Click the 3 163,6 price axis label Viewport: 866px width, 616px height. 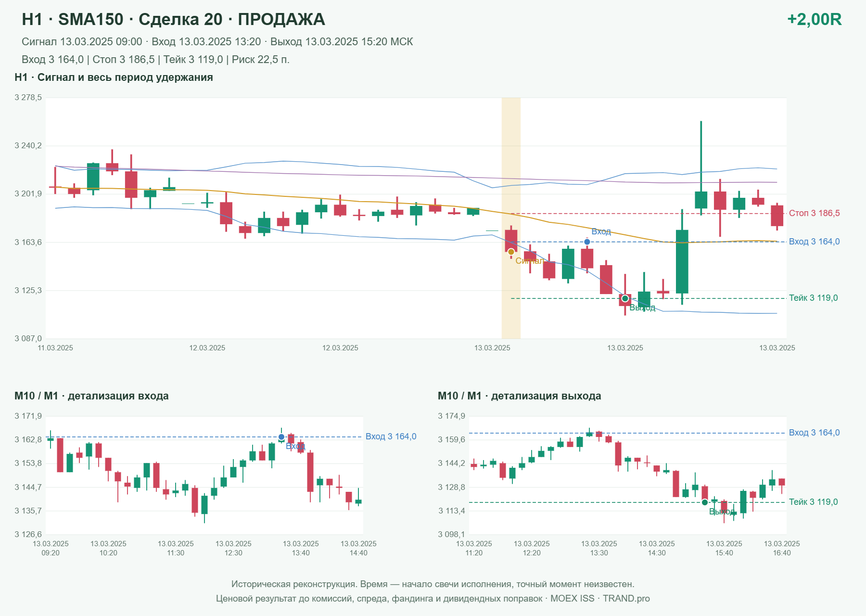click(x=28, y=242)
